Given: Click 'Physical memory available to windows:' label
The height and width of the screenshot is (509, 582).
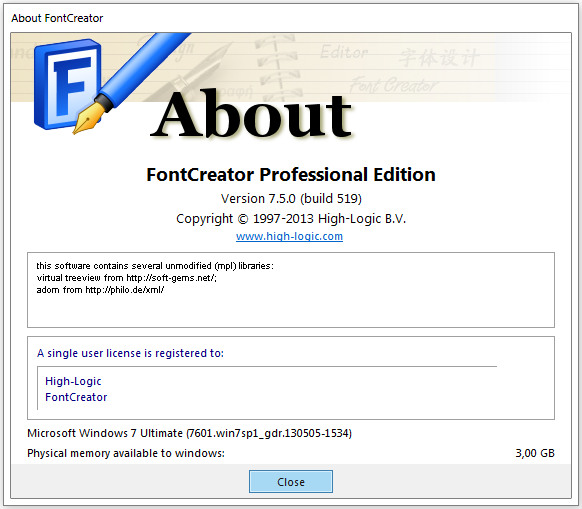Looking at the screenshot, I should (x=126, y=453).
